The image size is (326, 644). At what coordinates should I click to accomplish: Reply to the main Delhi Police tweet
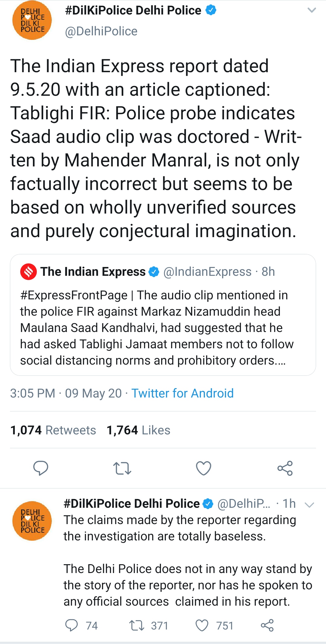pos(40,468)
